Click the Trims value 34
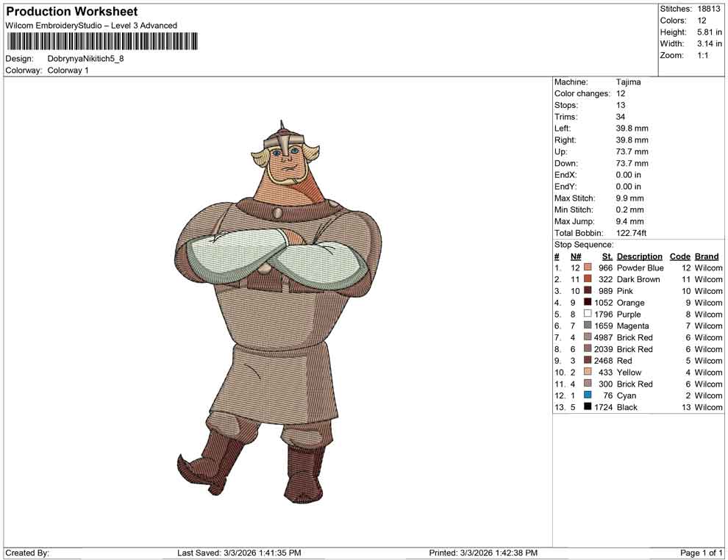This screenshot has height=560, width=728. 621,117
